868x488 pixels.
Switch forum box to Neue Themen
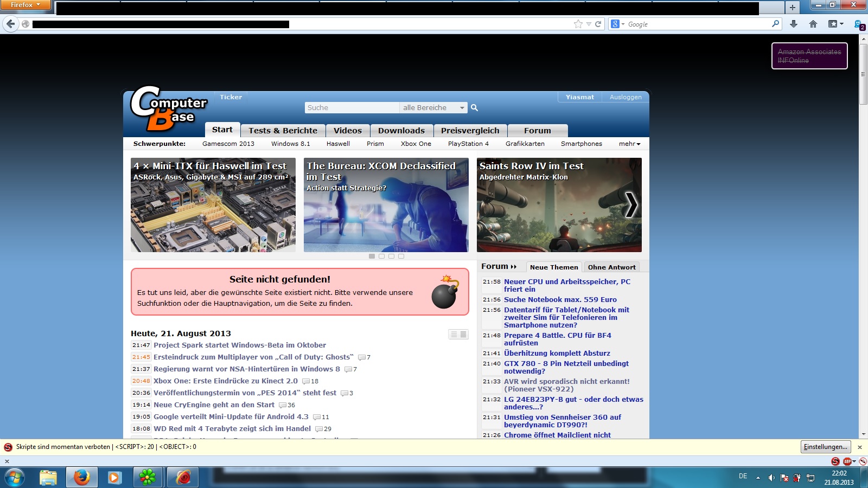[554, 267]
